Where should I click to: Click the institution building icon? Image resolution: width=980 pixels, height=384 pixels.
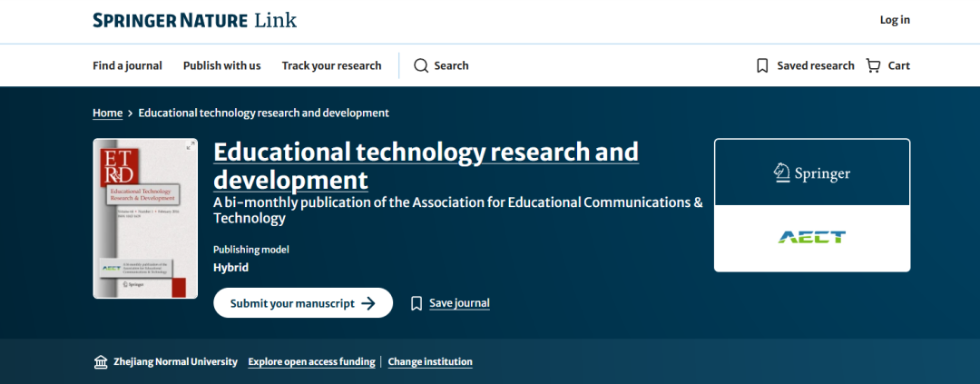[101, 362]
